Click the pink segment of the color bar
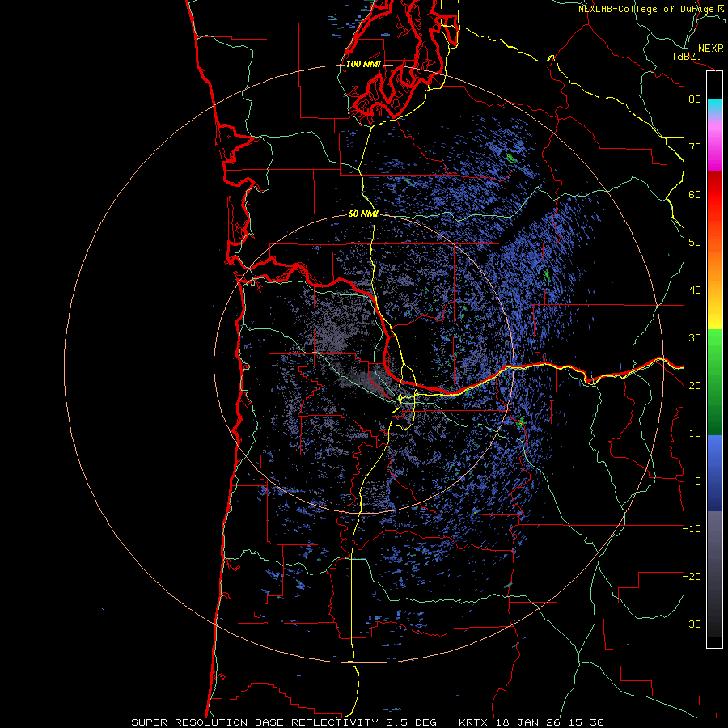 pos(714,144)
